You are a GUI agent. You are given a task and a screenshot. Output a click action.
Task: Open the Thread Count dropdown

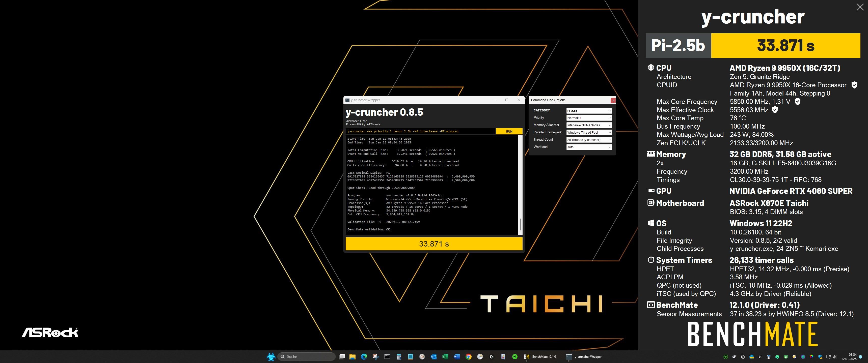point(589,140)
